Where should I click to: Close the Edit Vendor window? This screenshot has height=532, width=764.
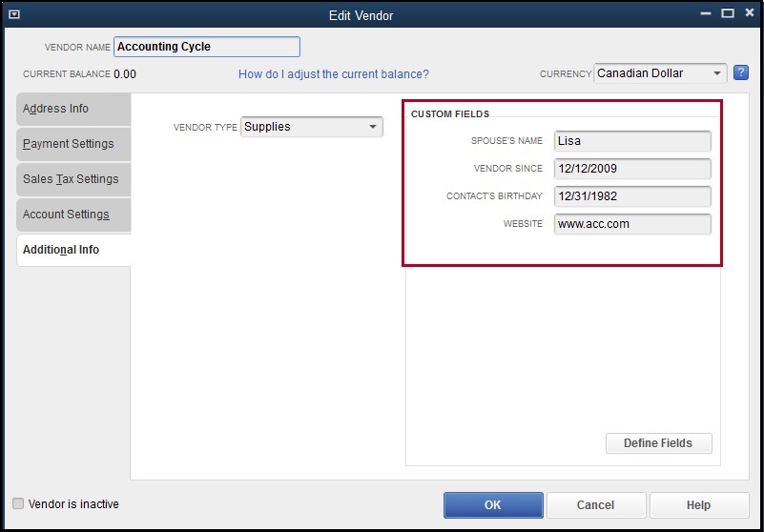[750, 13]
